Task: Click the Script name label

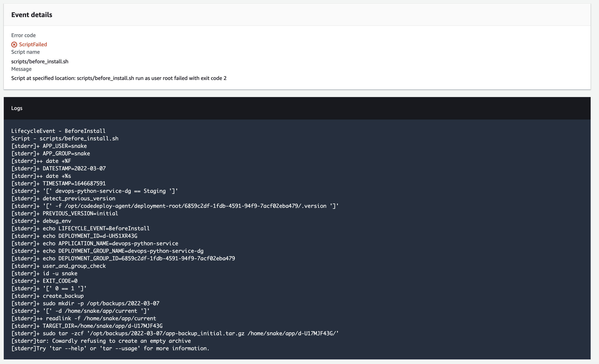Action: tap(25, 52)
